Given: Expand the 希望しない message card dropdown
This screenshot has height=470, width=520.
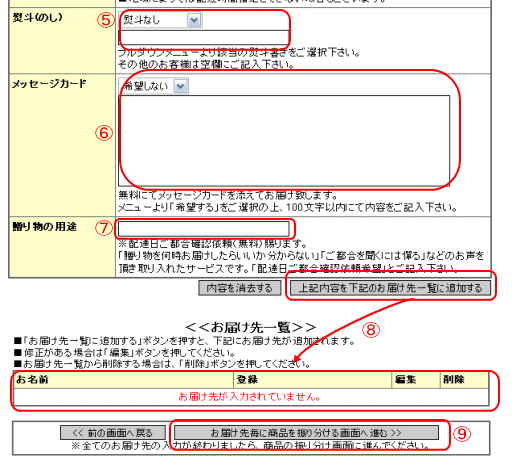Looking at the screenshot, I should click(180, 86).
